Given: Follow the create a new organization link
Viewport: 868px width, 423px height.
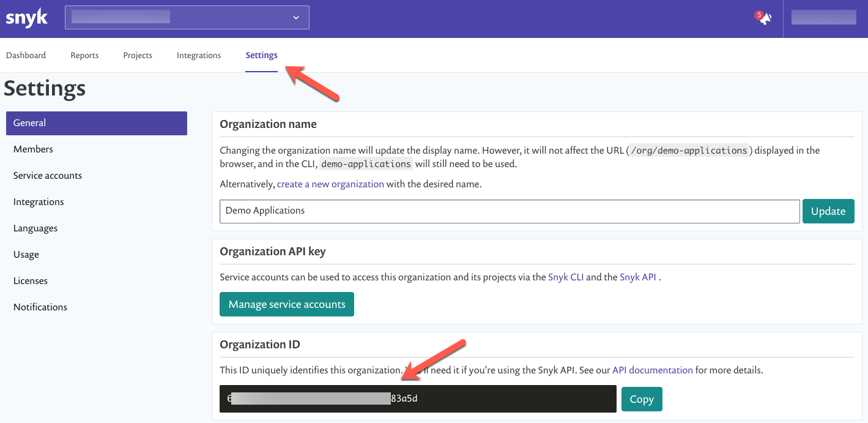Looking at the screenshot, I should (x=330, y=184).
